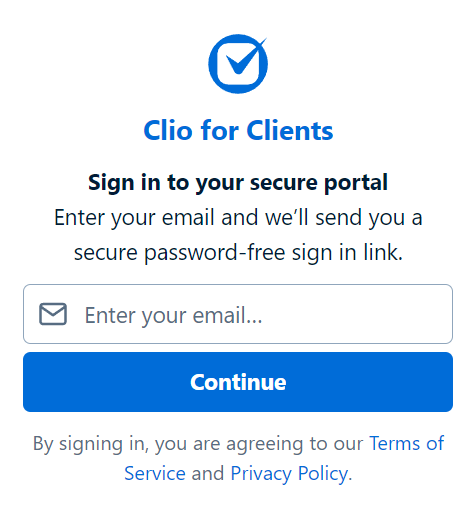This screenshot has width=468, height=505.
Task: Focus the 'Enter your email...' input field
Action: click(238, 314)
